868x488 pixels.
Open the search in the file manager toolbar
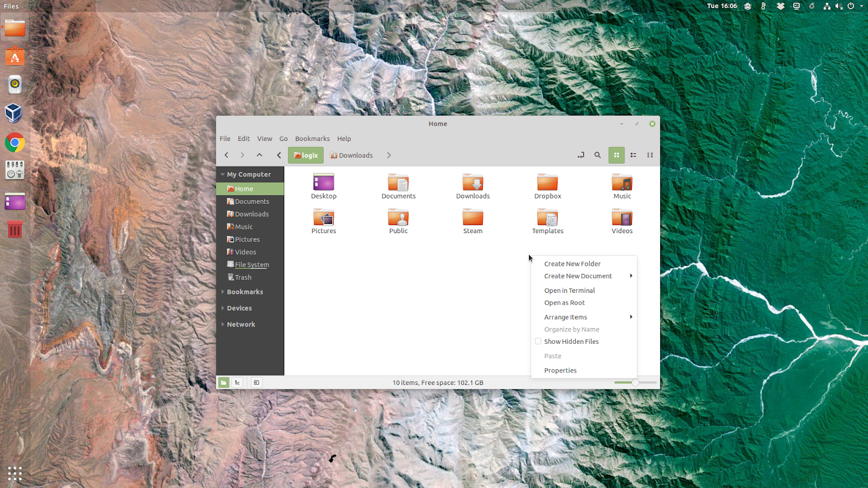coord(597,155)
